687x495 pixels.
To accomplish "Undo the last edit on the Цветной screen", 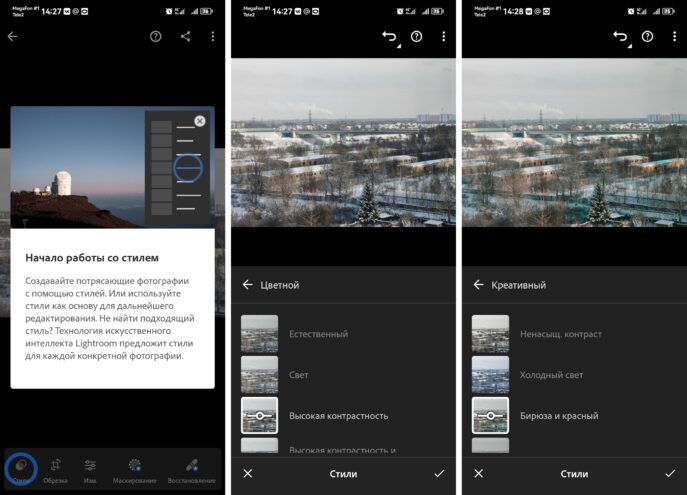I will click(389, 36).
